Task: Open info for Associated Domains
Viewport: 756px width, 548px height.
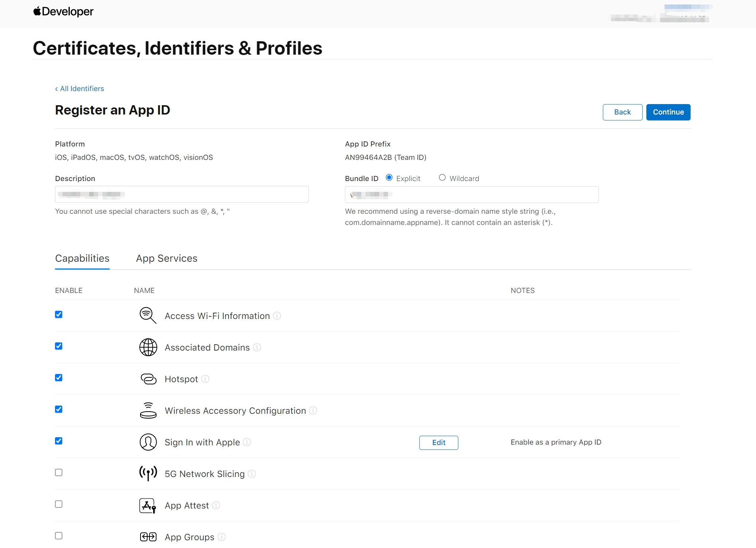Action: coord(257,347)
